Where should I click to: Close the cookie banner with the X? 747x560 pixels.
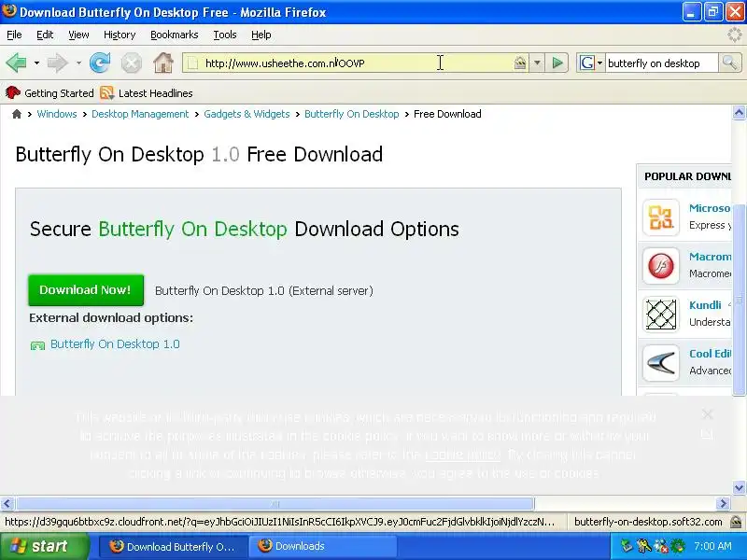pos(708,414)
